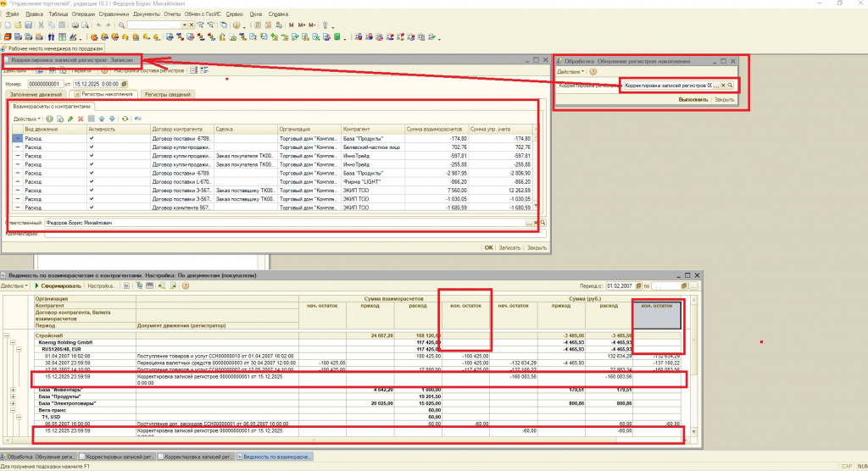Viewport: 868px width, 471px height.
Task: Click the scissors Cut icon
Action: point(40,25)
